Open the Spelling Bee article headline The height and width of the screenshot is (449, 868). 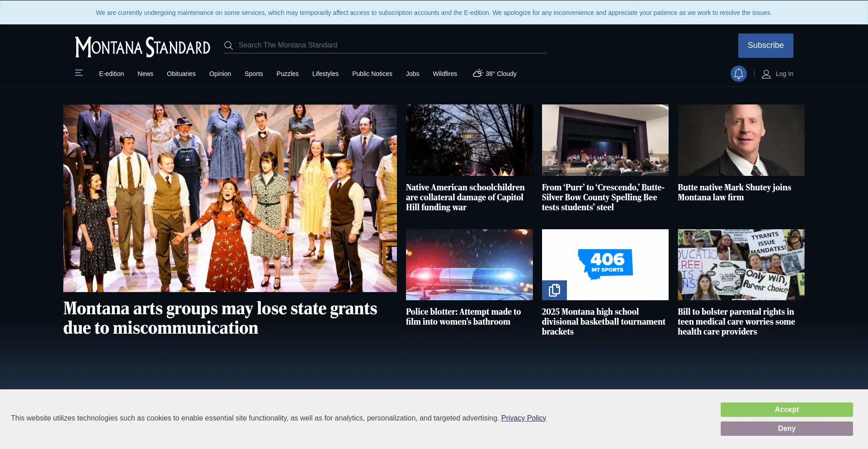coord(603,197)
